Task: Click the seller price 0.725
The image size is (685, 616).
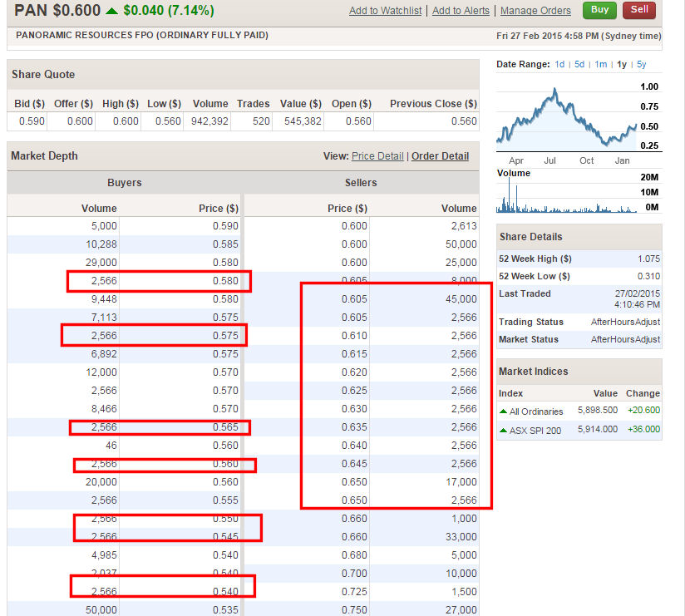Action: (354, 592)
